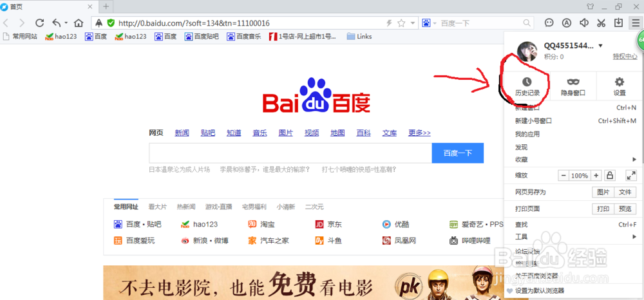This screenshot has height=300, width=644.
Task: Click the 百度一下 toolbar search field
Action: tap(480, 23)
